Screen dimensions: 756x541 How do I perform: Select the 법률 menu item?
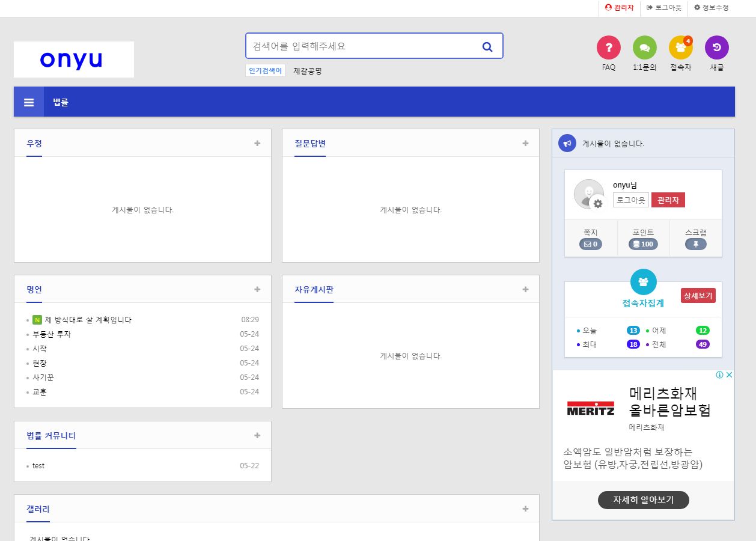tap(61, 102)
